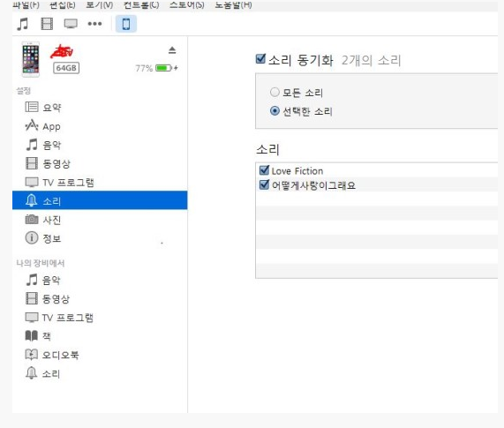Open 스토어(S) menu
Screen dimensions: 504x428
pyautogui.click(x=187, y=4)
